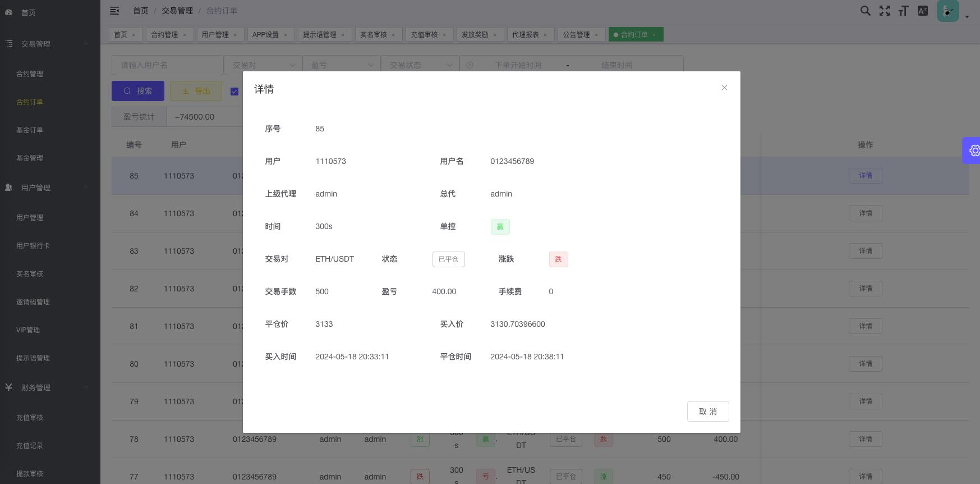Viewport: 980px width, 484px height.
Task: Click the search magnifier icon in header
Action: 866,11
